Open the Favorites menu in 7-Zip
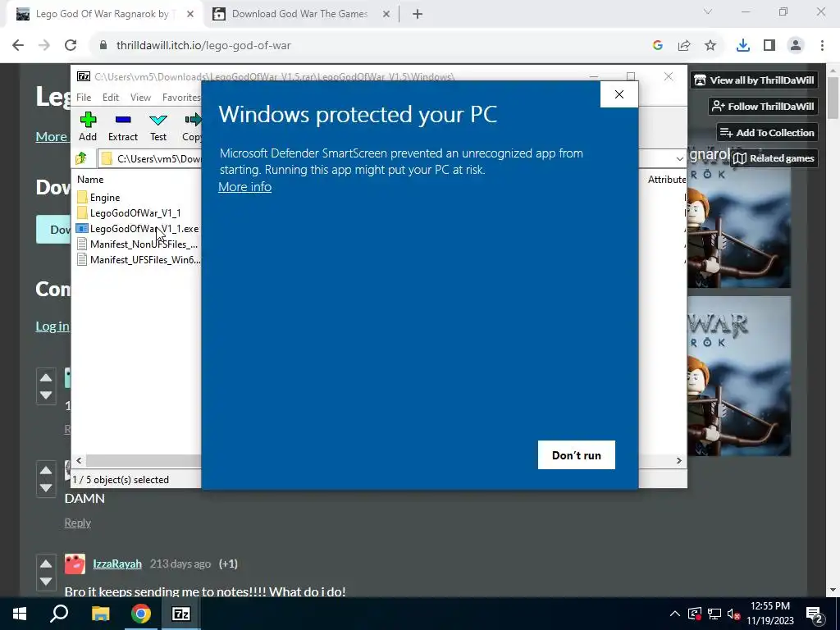Image resolution: width=840 pixels, height=630 pixels. click(x=181, y=97)
